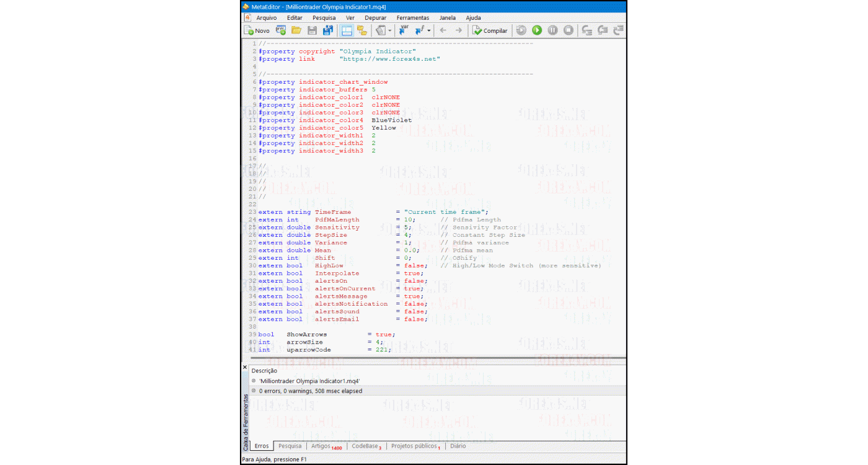This screenshot has width=868, height=465.
Task: Open the snippets dropdown arrow
Action: (x=390, y=30)
